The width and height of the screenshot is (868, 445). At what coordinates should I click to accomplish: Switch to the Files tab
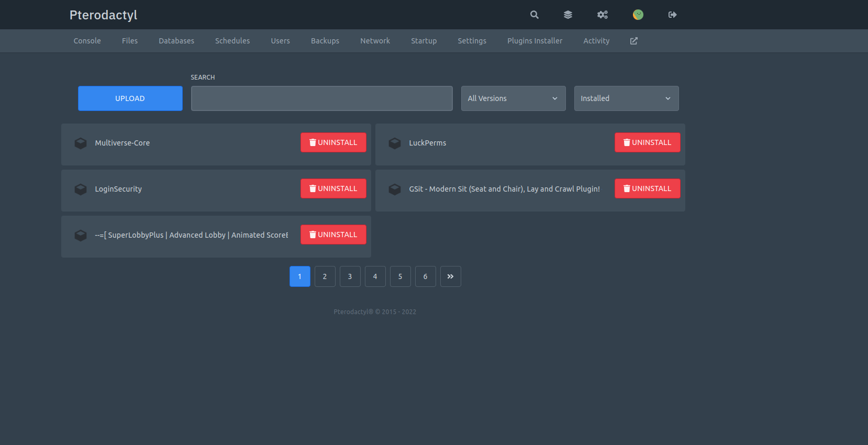(130, 41)
